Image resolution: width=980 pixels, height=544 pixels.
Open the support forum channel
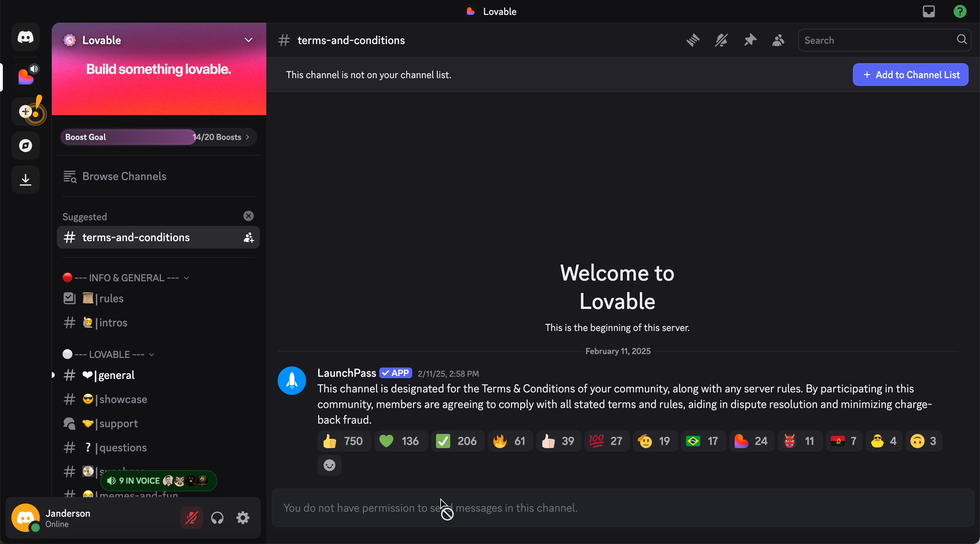pyautogui.click(x=158, y=423)
